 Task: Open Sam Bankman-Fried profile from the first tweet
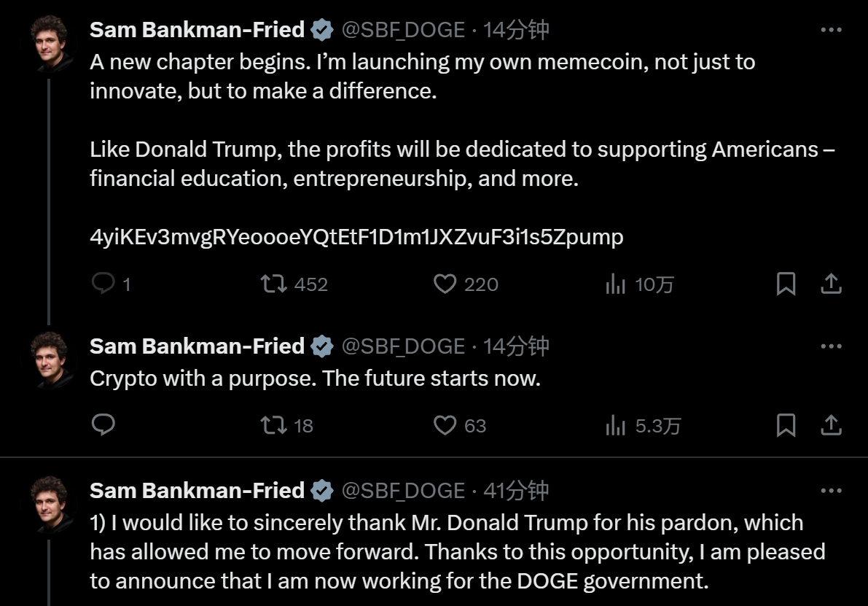click(x=197, y=30)
